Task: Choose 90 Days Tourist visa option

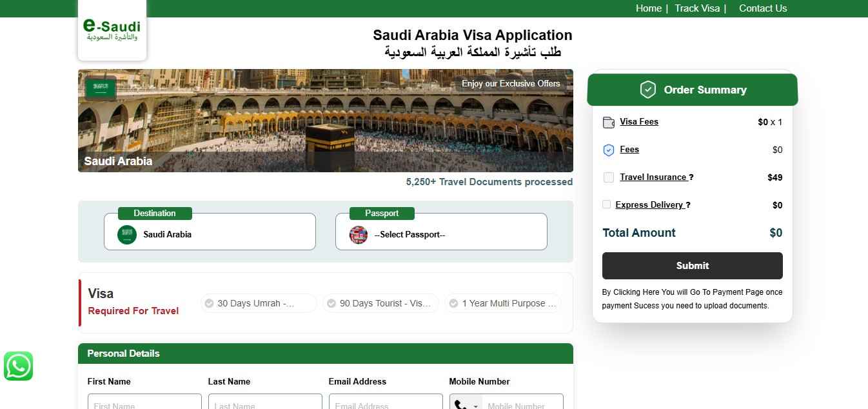Action: [380, 303]
